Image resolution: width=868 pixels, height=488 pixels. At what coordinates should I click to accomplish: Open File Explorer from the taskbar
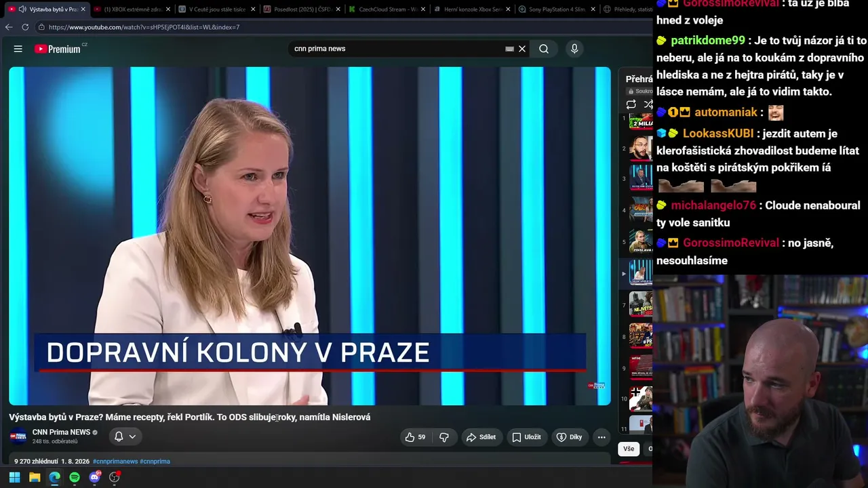point(35,477)
